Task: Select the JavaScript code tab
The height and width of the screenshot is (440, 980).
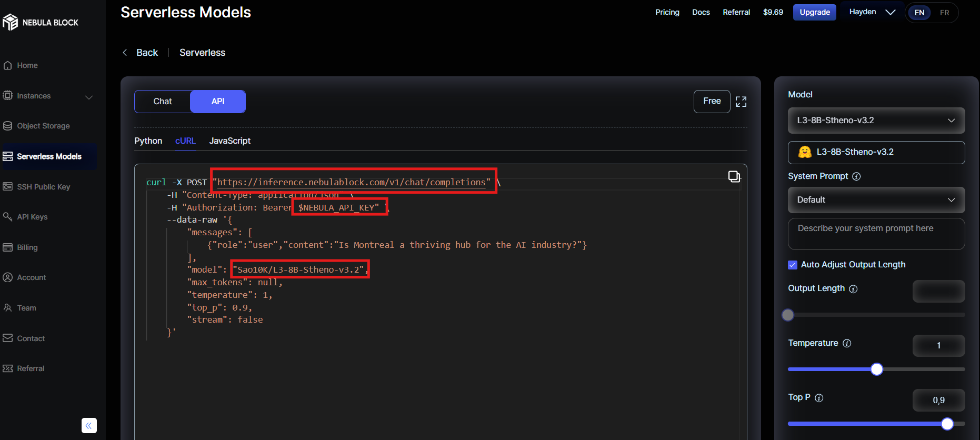Action: click(x=229, y=141)
